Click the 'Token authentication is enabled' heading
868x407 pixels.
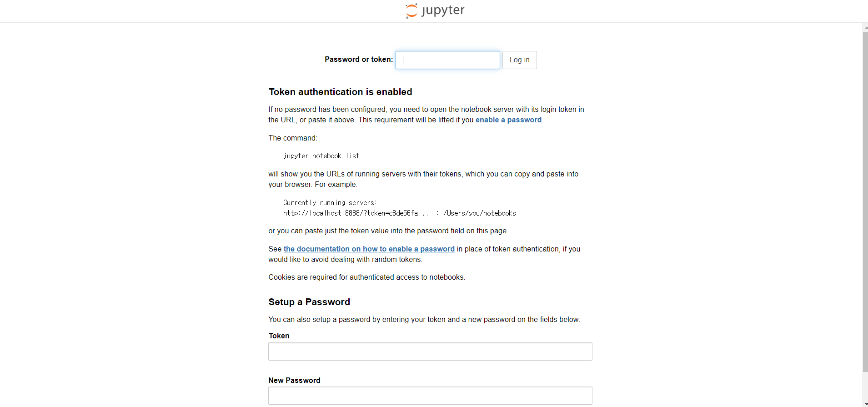[340, 92]
